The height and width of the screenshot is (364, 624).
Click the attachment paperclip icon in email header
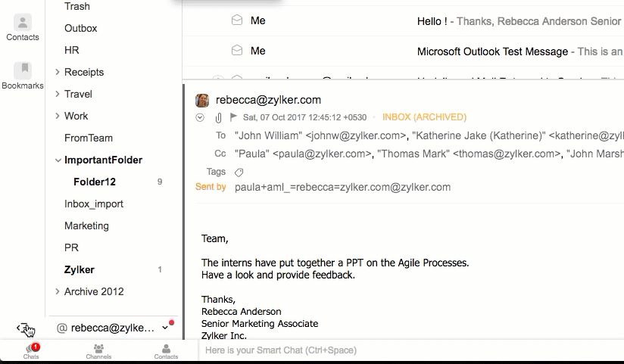click(218, 117)
